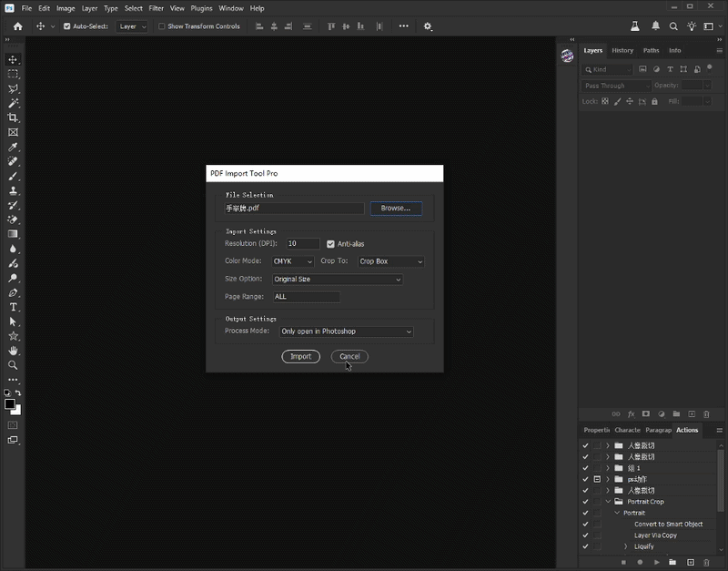The height and width of the screenshot is (571, 728).
Task: Select the Eraser tool
Action: 13,219
